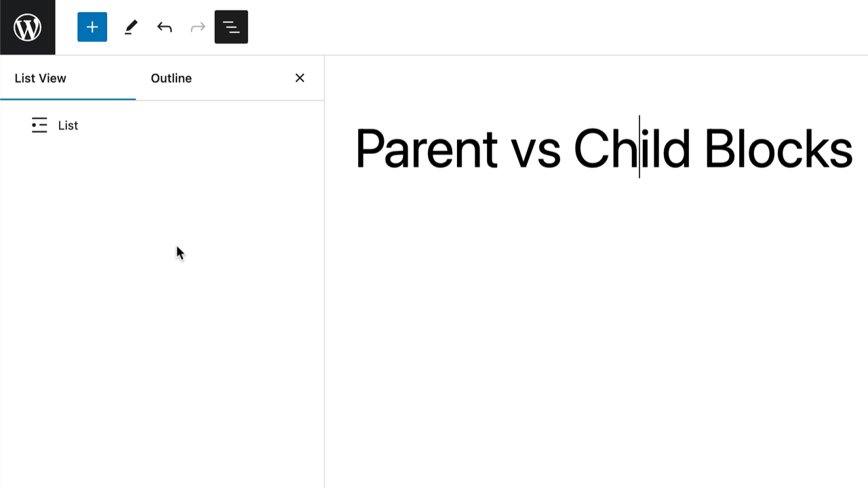The width and height of the screenshot is (868, 488).
Task: Click the word "Parent" in the title
Action: (426, 149)
